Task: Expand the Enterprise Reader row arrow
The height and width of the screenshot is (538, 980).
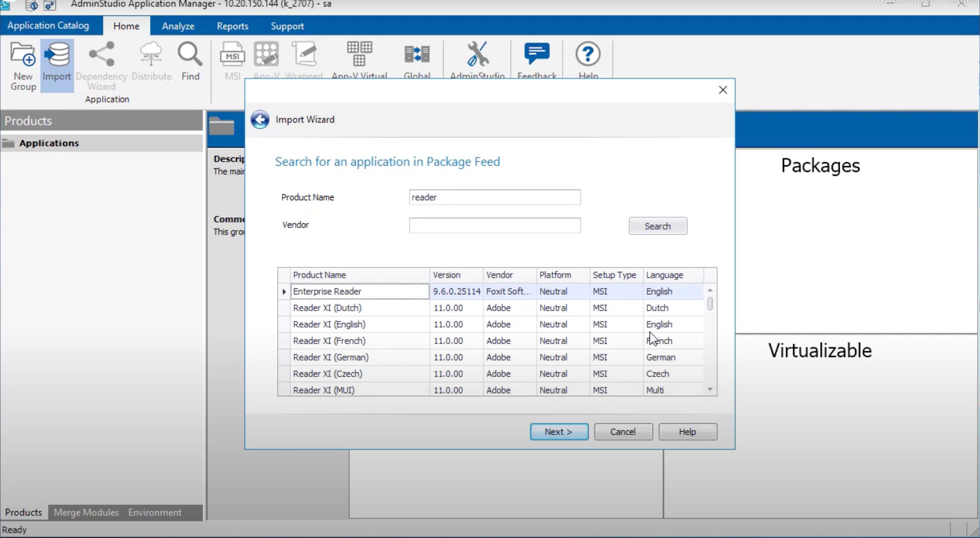Action: [284, 291]
